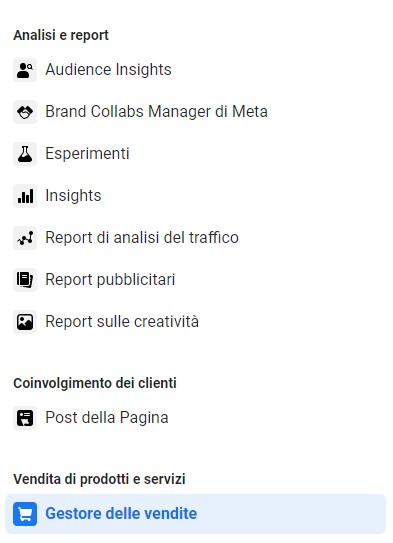Click the blue shopping cart icon
This screenshot has width=393, height=543.
coord(25,514)
